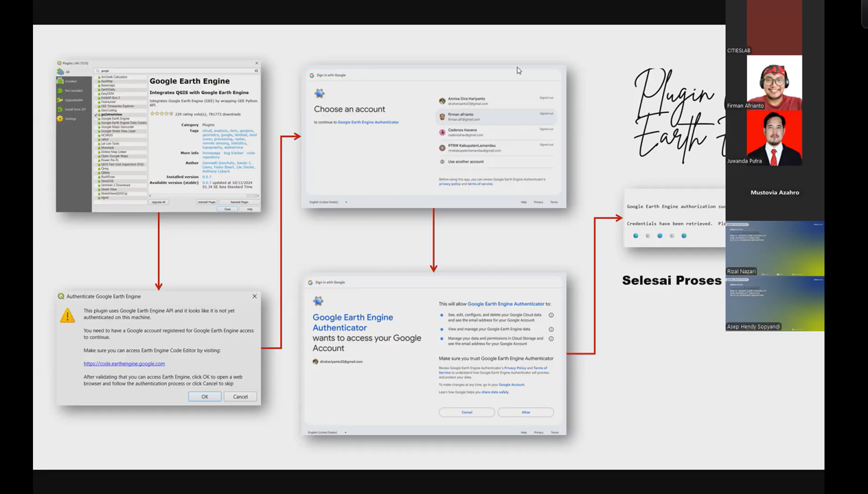868x494 pixels.
Task: Click the plugin search field containing 'google'
Action: [176, 71]
